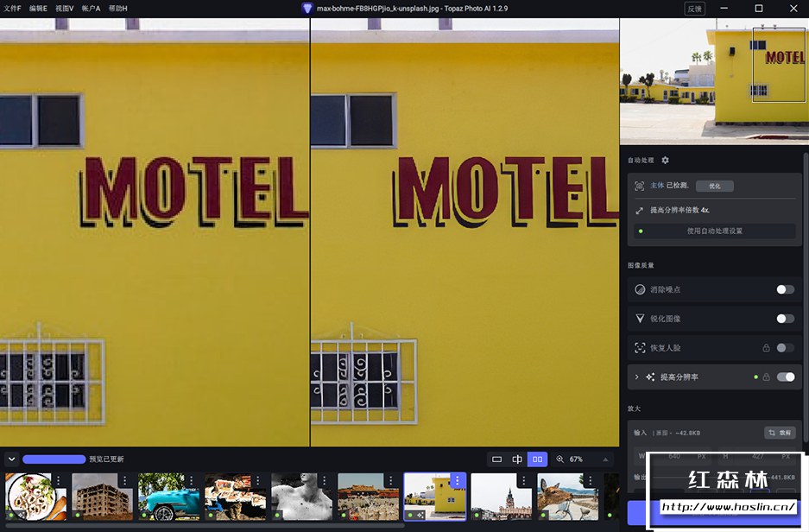Enable the 恢复人脸 toggle
Image resolution: width=809 pixels, height=532 pixels.
click(x=786, y=348)
